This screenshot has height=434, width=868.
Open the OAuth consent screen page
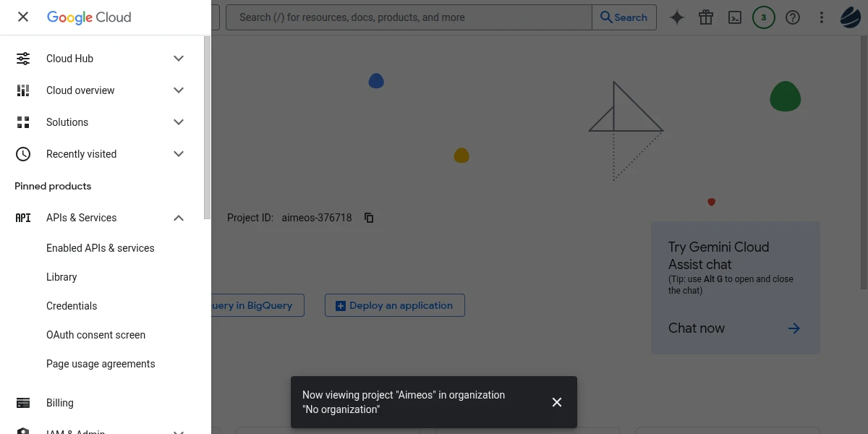tap(95, 335)
